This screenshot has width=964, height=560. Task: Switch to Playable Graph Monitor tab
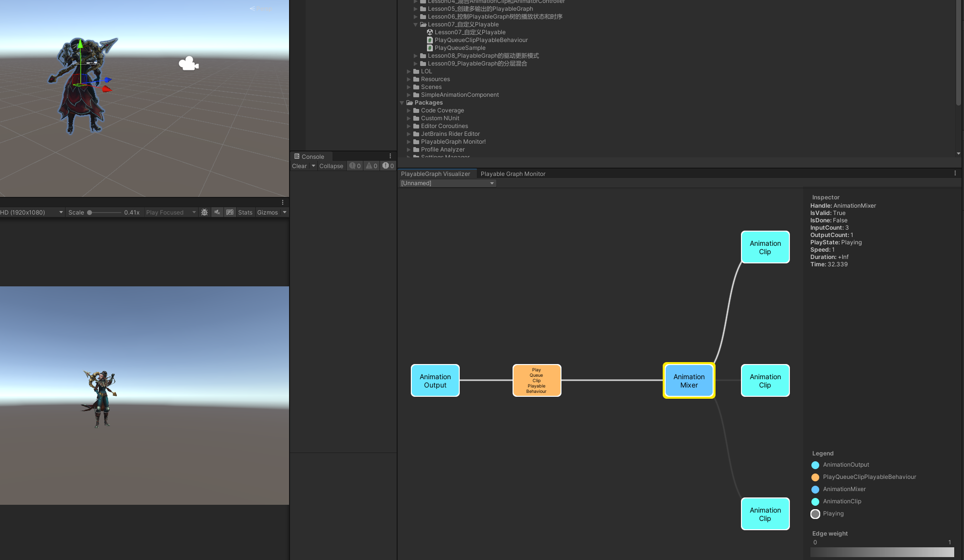(513, 174)
